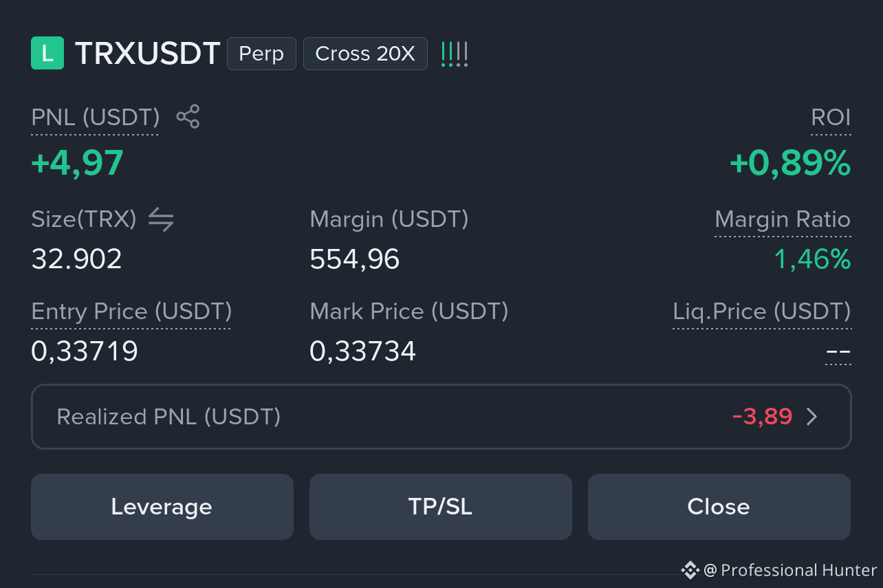
Task: Click the green L long position badge
Action: pos(47,54)
